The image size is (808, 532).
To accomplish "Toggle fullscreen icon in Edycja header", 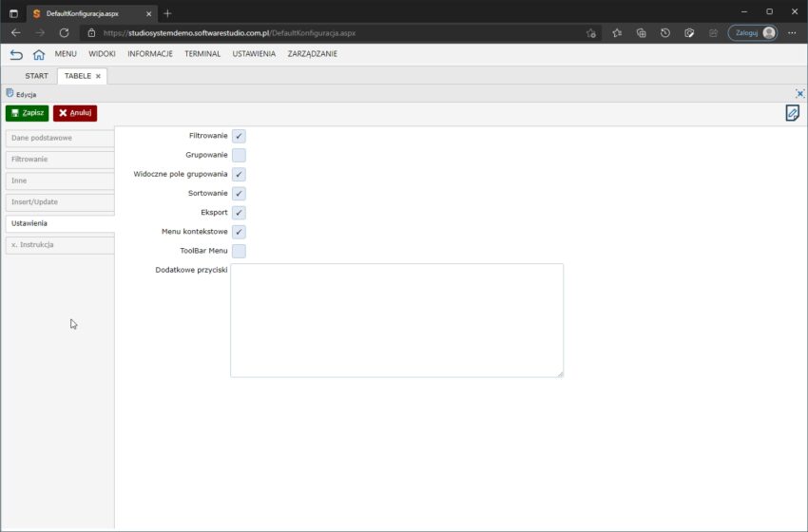I will point(799,93).
